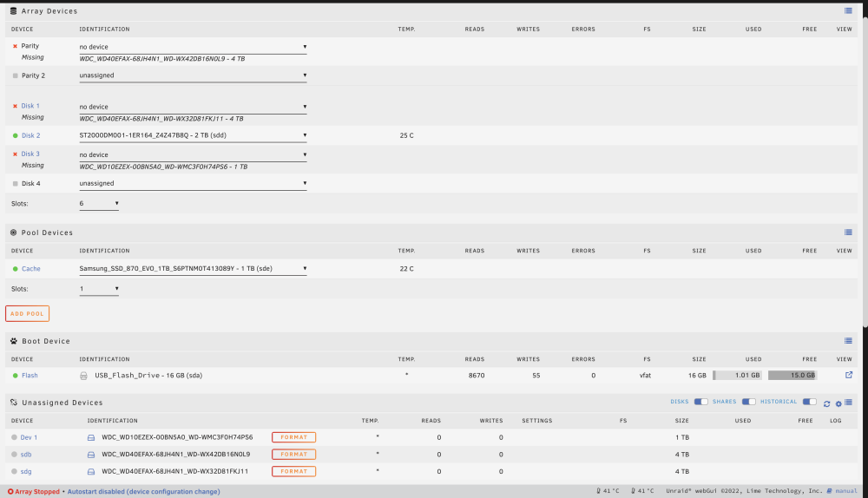
Task: Toggle the Pool Devices view icon
Action: pos(848,233)
